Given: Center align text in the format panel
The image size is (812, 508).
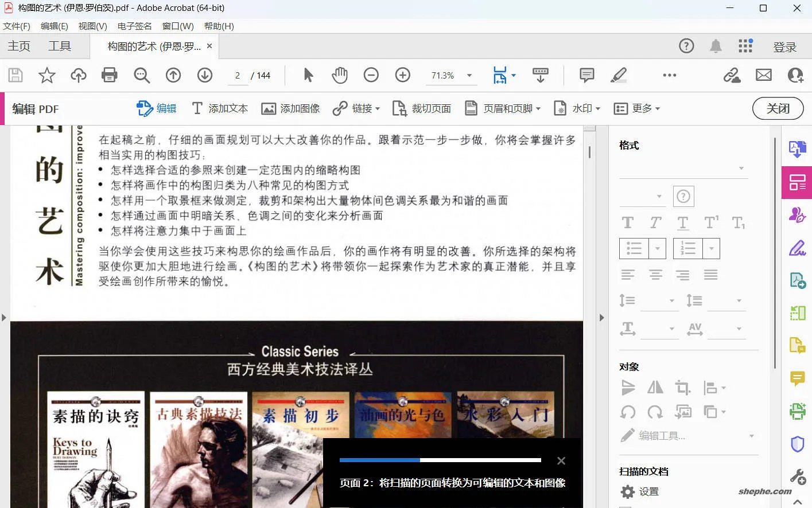Looking at the screenshot, I should point(655,275).
